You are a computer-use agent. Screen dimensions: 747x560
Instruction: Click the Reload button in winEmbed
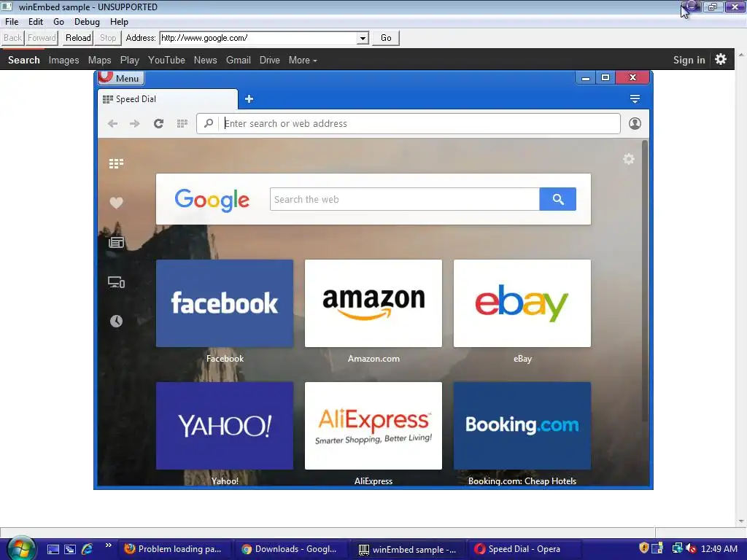pos(78,38)
